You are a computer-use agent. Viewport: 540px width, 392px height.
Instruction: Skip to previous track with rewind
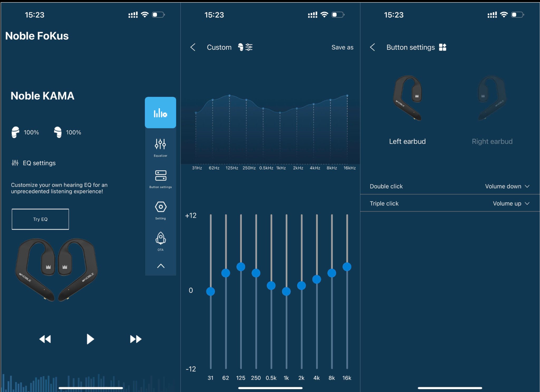(x=45, y=339)
